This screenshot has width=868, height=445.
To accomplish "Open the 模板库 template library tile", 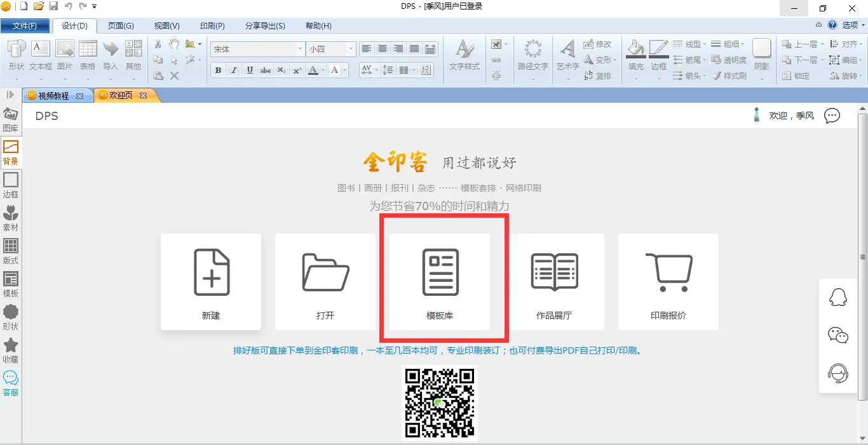I will (440, 281).
